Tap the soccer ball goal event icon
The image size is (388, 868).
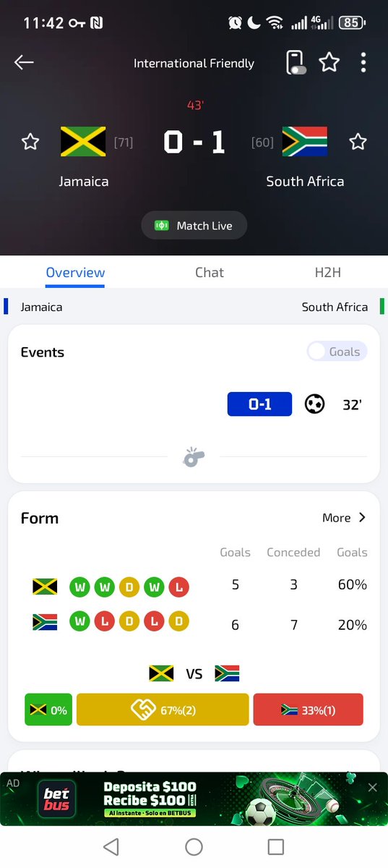click(314, 404)
